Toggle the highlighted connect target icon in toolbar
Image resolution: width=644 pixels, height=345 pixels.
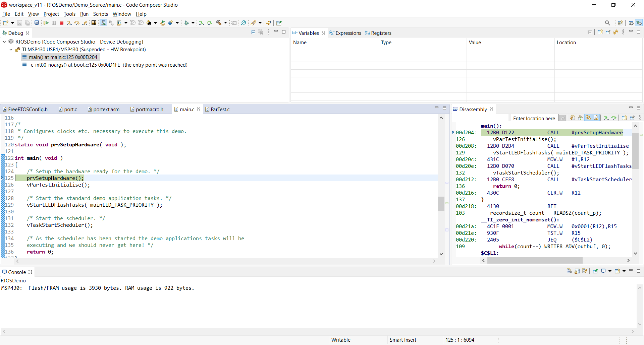click(104, 23)
